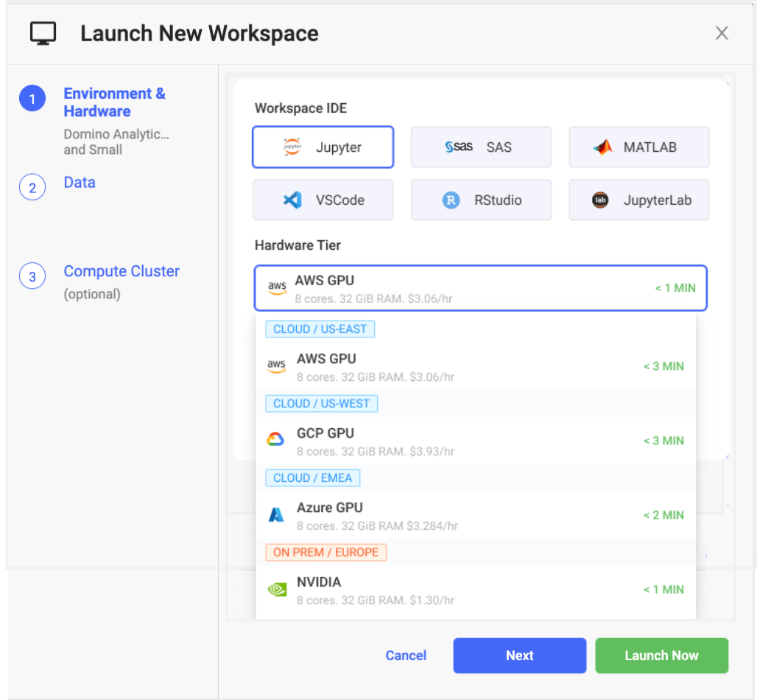This screenshot has height=700, width=760.
Task: Click the Launch Now button
Action: coord(661,655)
